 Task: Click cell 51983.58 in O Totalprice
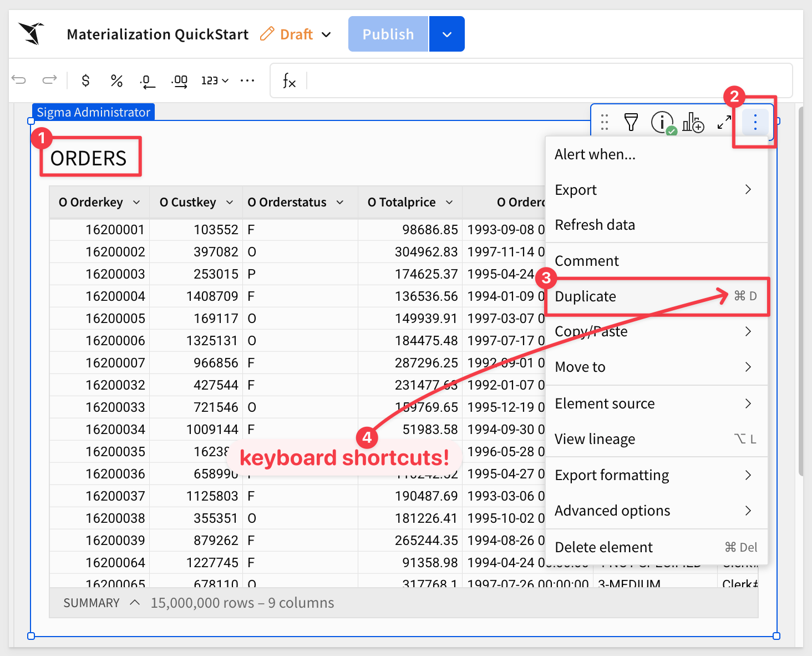[410, 430]
